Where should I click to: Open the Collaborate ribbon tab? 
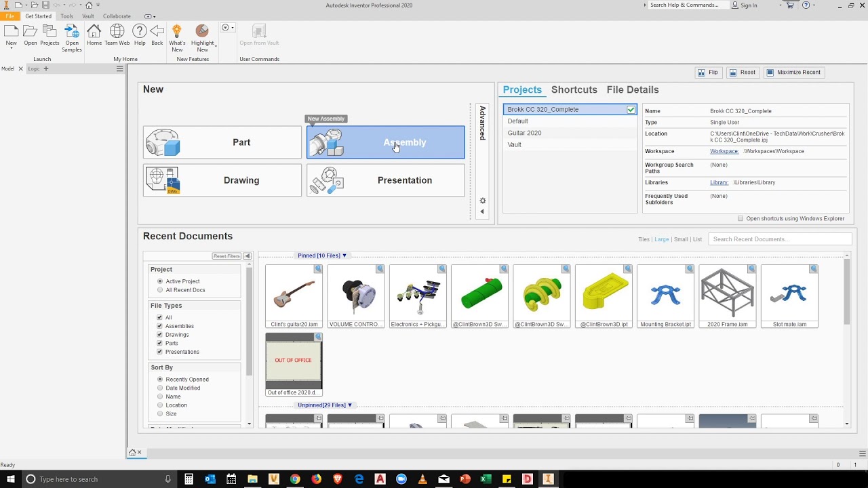click(117, 16)
